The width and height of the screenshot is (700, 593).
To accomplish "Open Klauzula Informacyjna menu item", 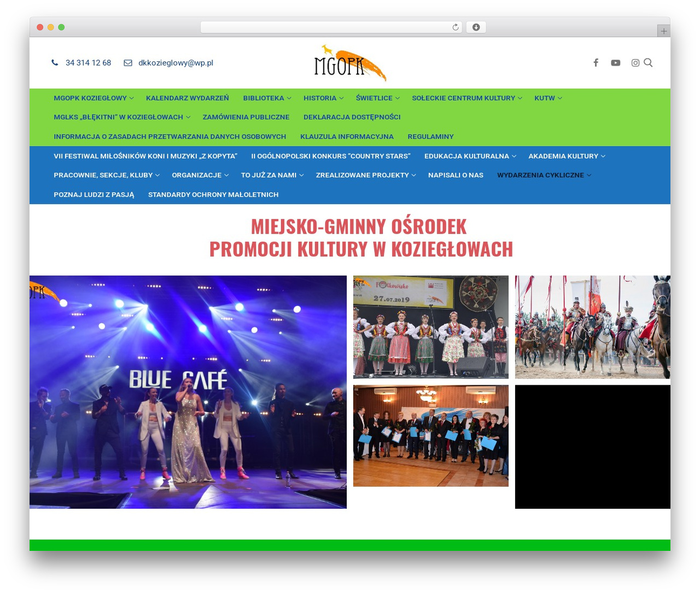I will click(347, 137).
